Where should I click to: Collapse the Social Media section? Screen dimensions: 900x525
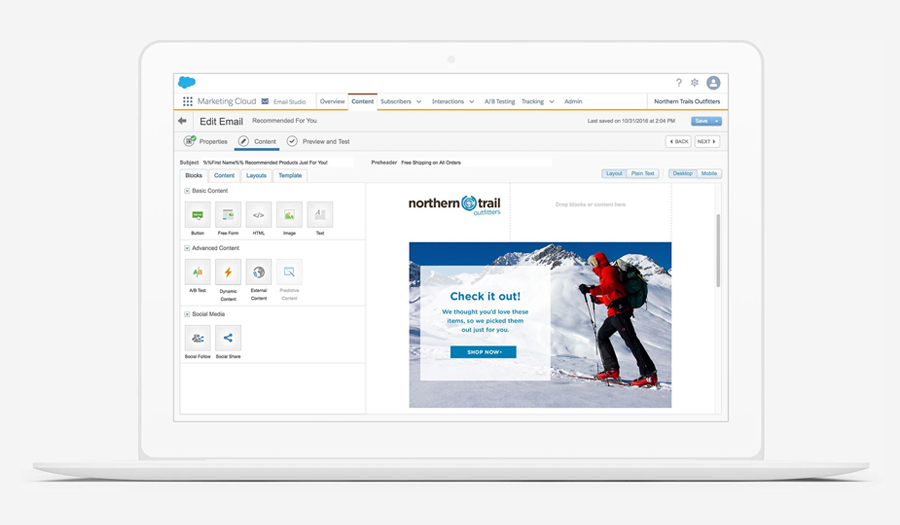(x=187, y=314)
